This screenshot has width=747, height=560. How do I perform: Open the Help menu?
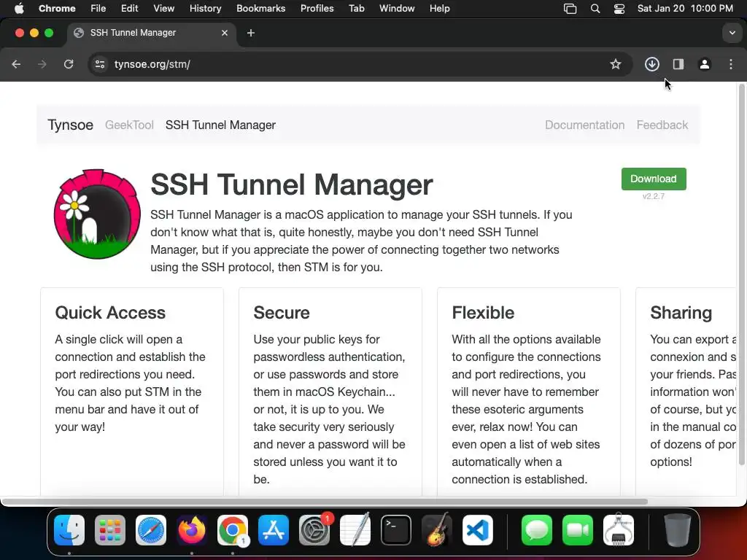point(439,8)
